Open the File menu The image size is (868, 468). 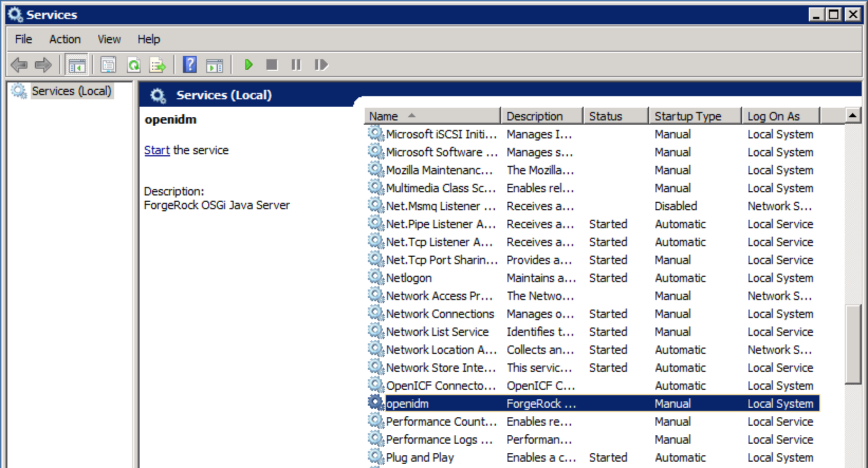(x=23, y=39)
